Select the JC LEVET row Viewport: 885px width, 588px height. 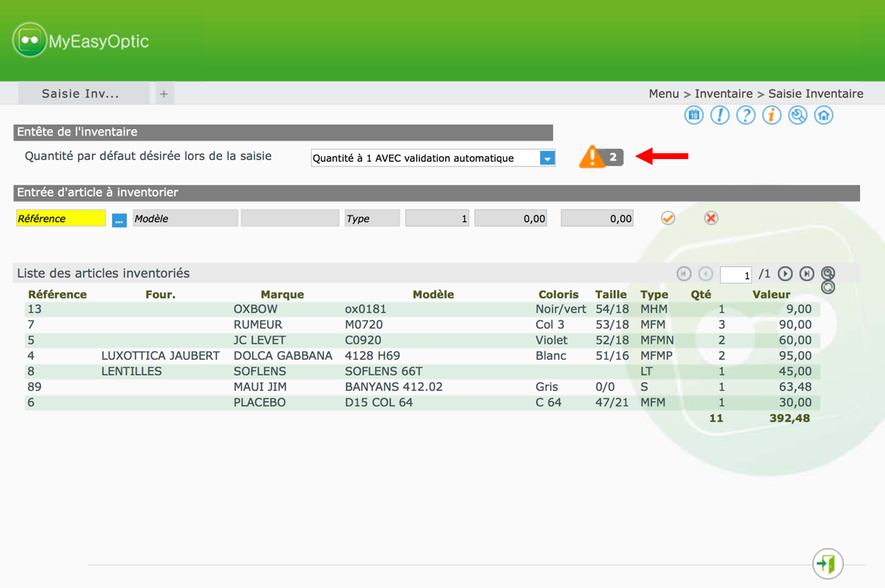[x=422, y=340]
